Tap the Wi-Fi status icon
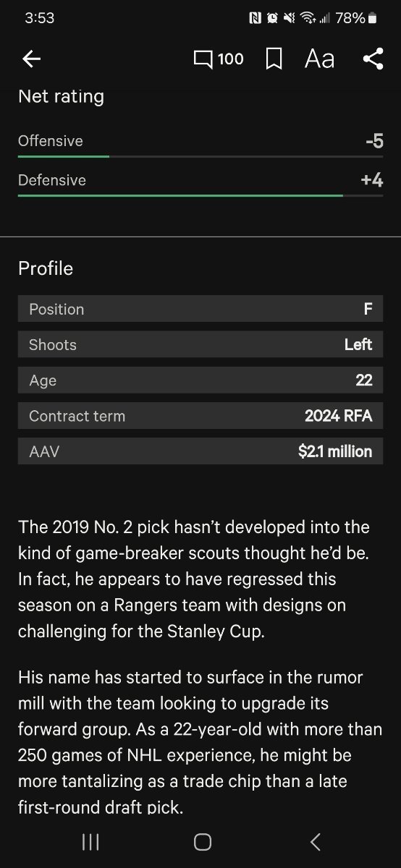 [x=308, y=18]
